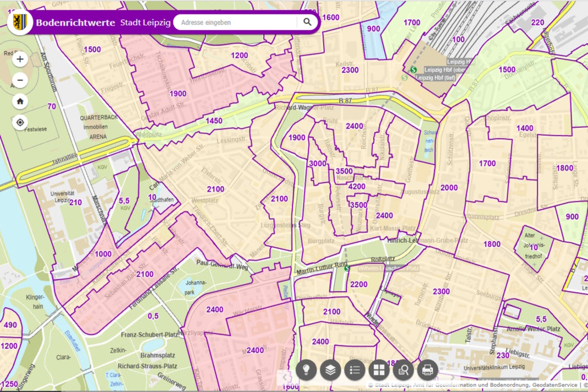
Task: Open the layers list panel
Action: [x=330, y=370]
